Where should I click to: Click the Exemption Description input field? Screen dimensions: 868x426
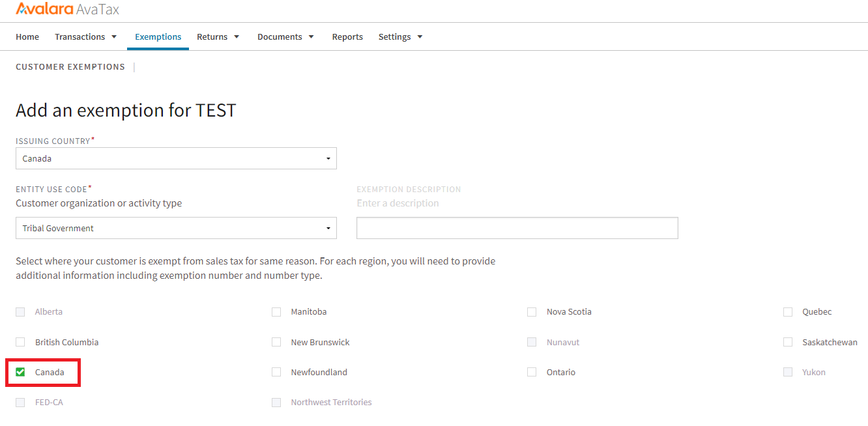click(x=517, y=228)
